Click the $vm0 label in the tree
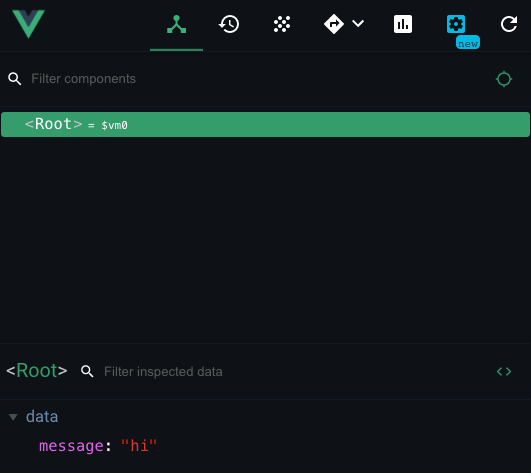 114,126
